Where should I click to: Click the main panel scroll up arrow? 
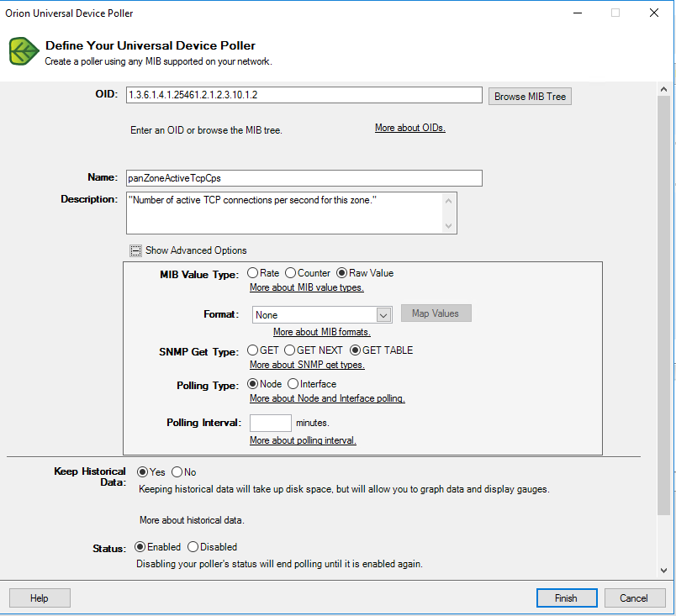pyautogui.click(x=664, y=89)
